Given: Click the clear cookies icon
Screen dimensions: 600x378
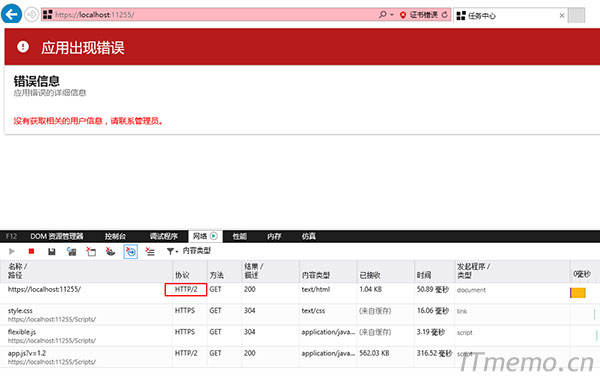Looking at the screenshot, I should [x=111, y=251].
